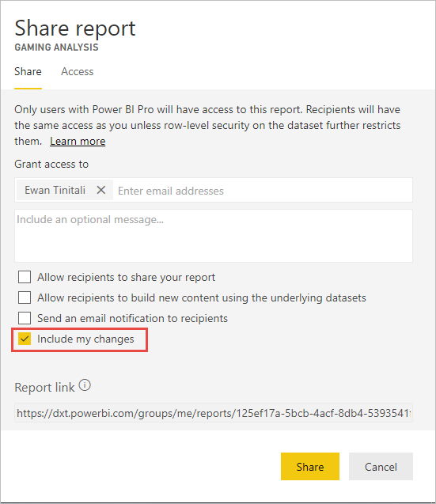The width and height of the screenshot is (436, 504).
Task: Click into the optional message text box
Action: point(214,236)
